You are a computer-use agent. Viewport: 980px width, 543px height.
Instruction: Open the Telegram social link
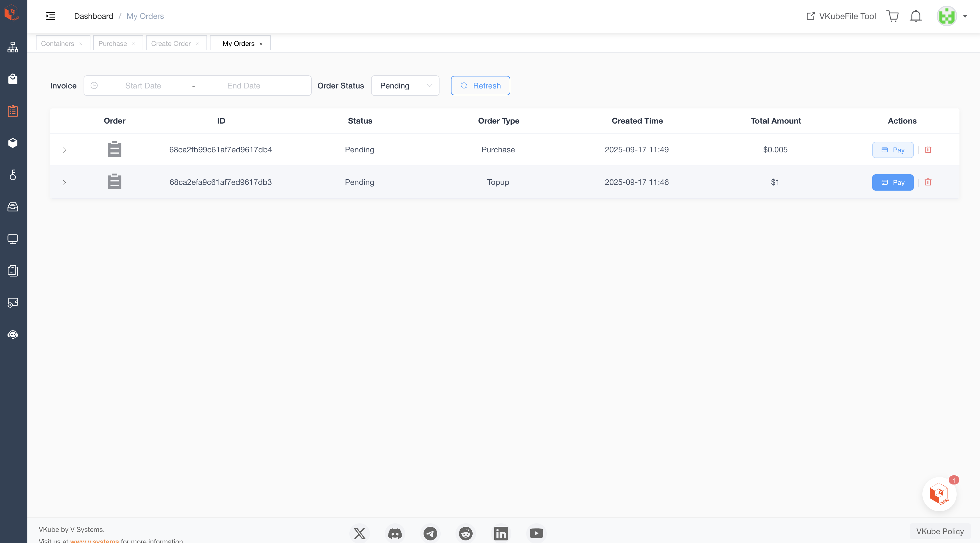[430, 533]
